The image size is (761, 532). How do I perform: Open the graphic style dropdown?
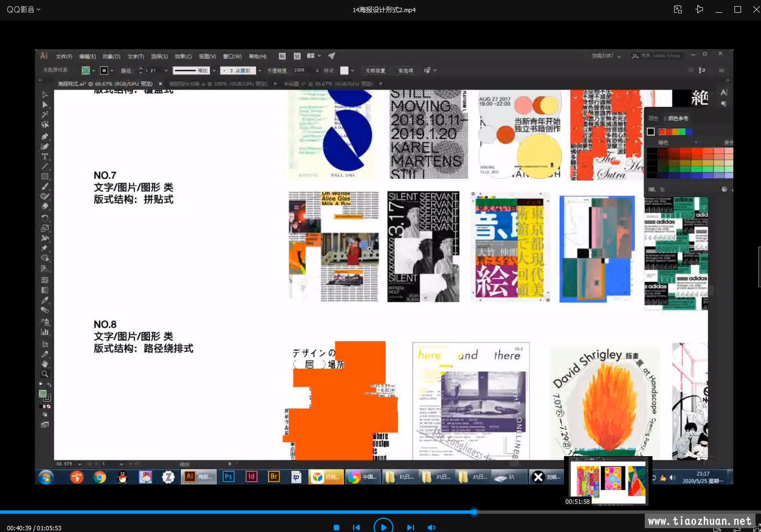(352, 70)
